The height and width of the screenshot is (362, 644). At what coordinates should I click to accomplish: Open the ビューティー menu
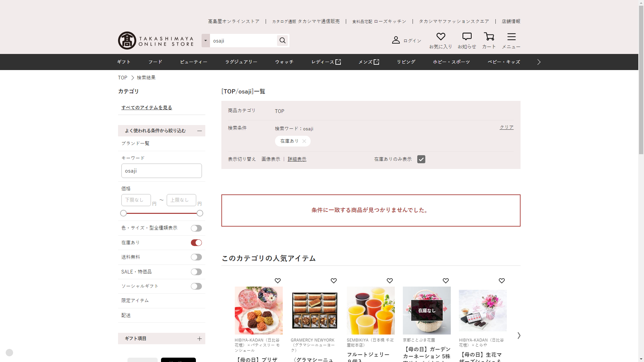tap(194, 62)
